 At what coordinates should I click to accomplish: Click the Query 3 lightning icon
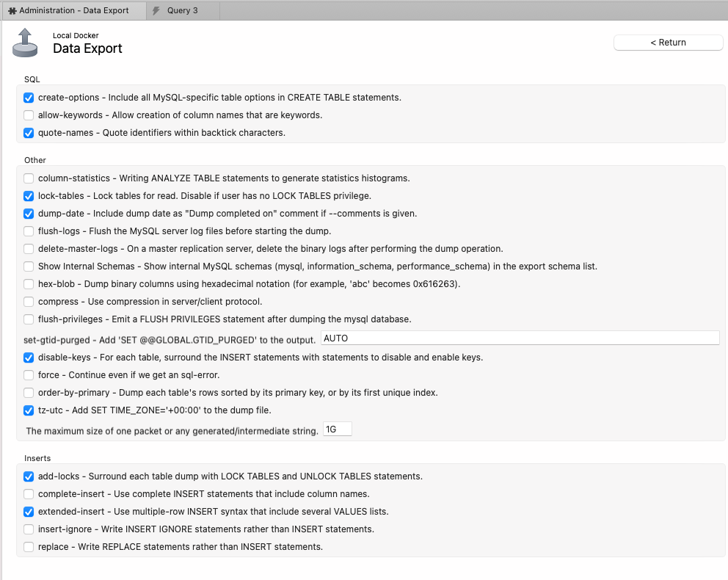click(156, 11)
